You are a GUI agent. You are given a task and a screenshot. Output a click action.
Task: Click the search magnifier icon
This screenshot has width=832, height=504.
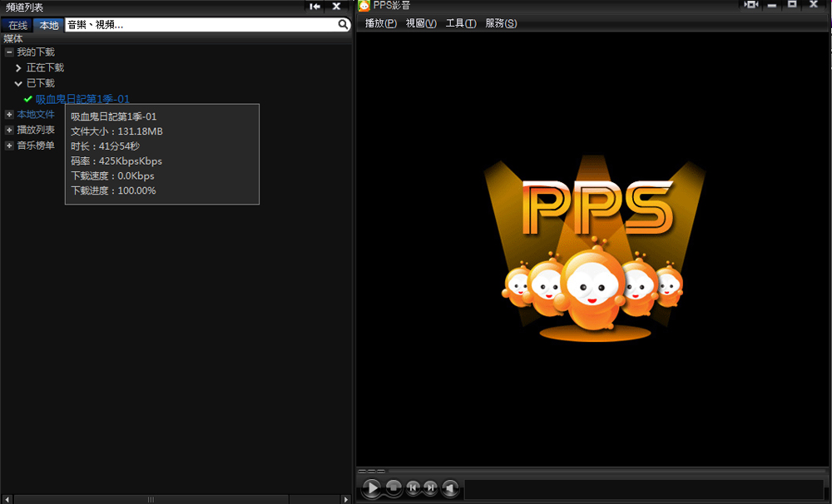(344, 24)
